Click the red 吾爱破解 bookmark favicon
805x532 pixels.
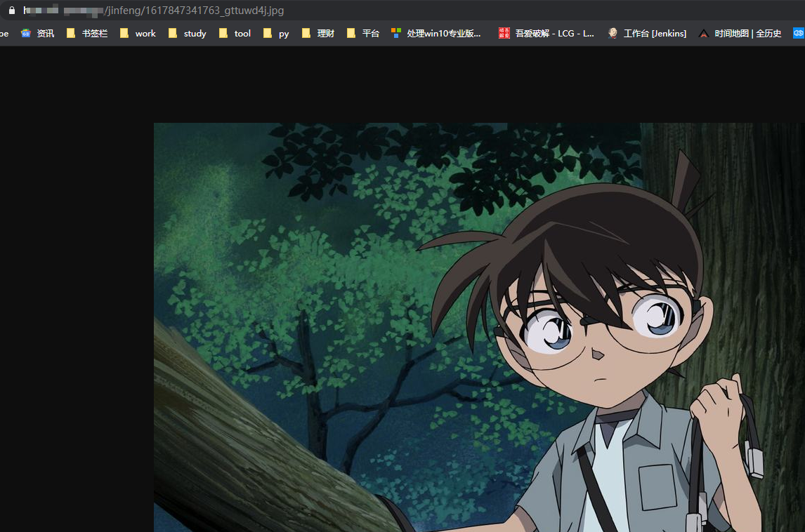[x=504, y=33]
